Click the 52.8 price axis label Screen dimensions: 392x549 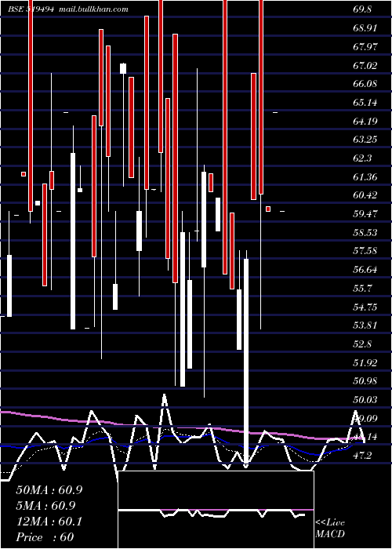click(x=362, y=344)
